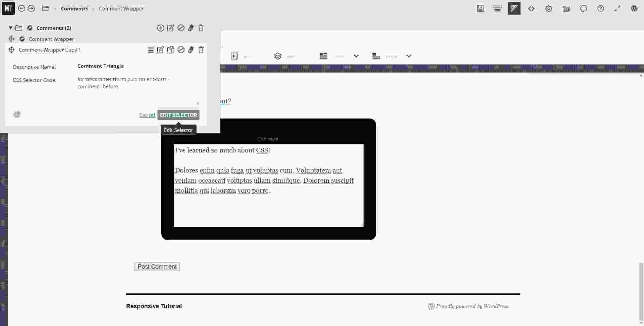Open the preferences gear icon

click(548, 9)
